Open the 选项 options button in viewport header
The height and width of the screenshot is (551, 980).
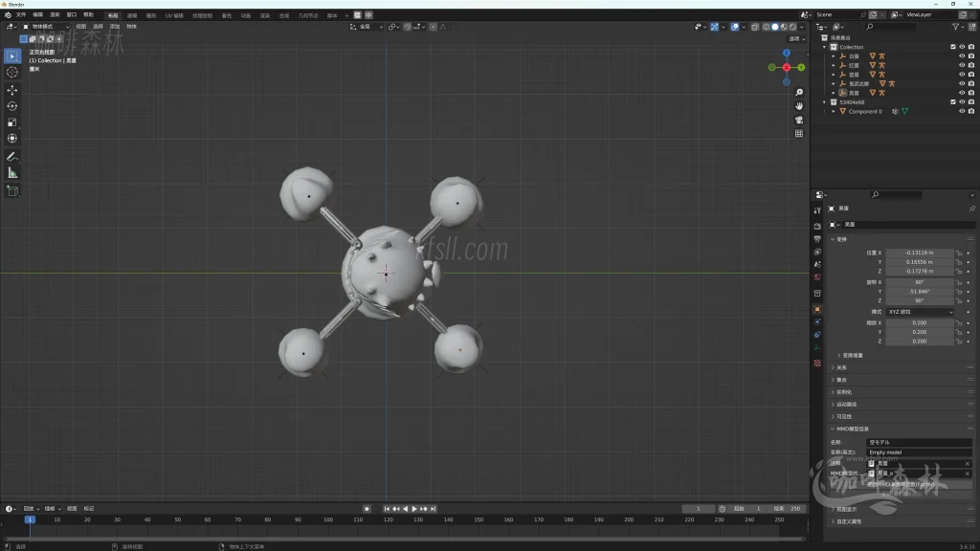[x=795, y=39]
